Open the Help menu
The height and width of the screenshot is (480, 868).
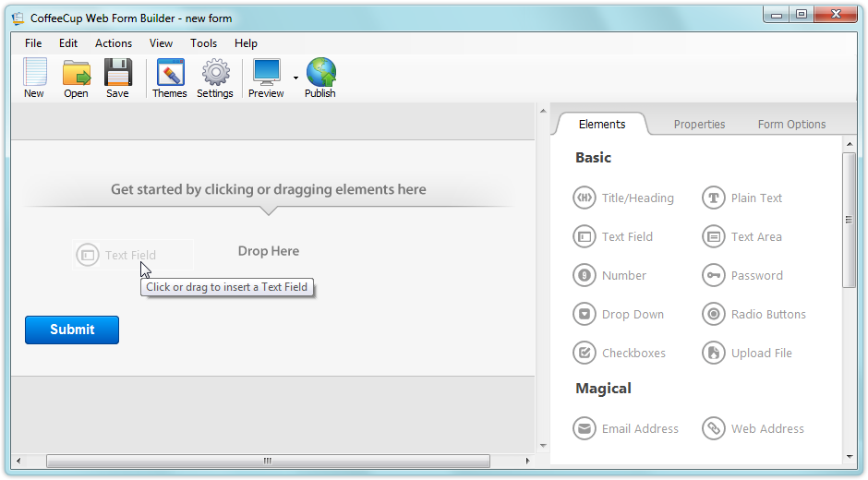point(246,43)
